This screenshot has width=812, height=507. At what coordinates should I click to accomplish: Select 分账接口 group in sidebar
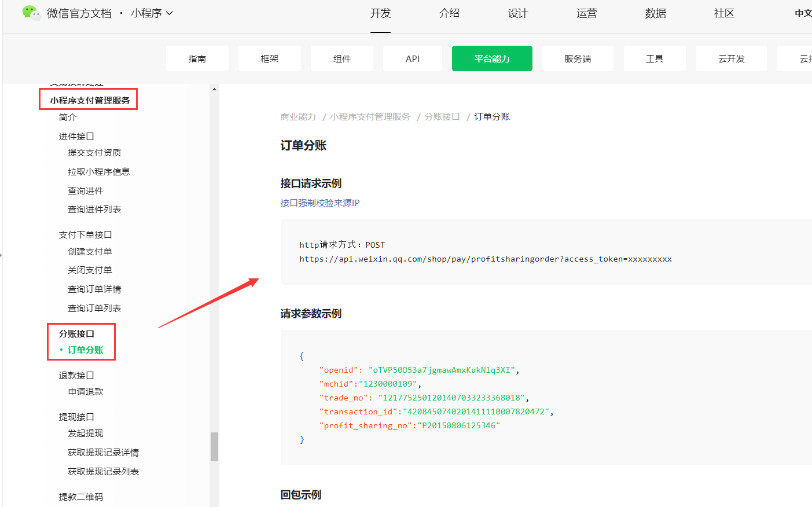tap(76, 333)
